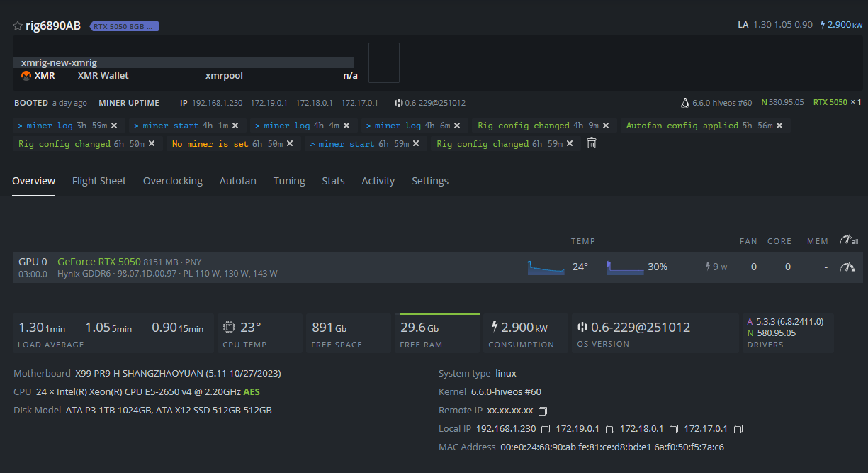Click the RTX 5050 8GB tag badge
This screenshot has width=868, height=473.
tap(124, 26)
